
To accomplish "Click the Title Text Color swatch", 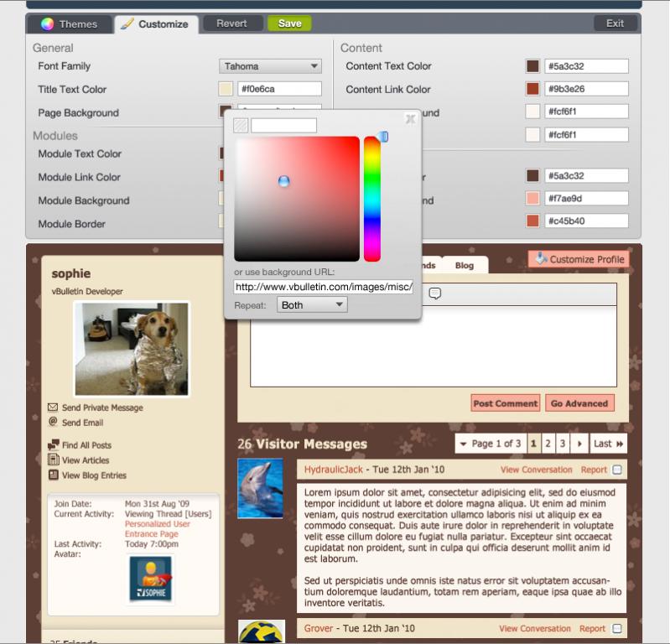I will pos(226,89).
